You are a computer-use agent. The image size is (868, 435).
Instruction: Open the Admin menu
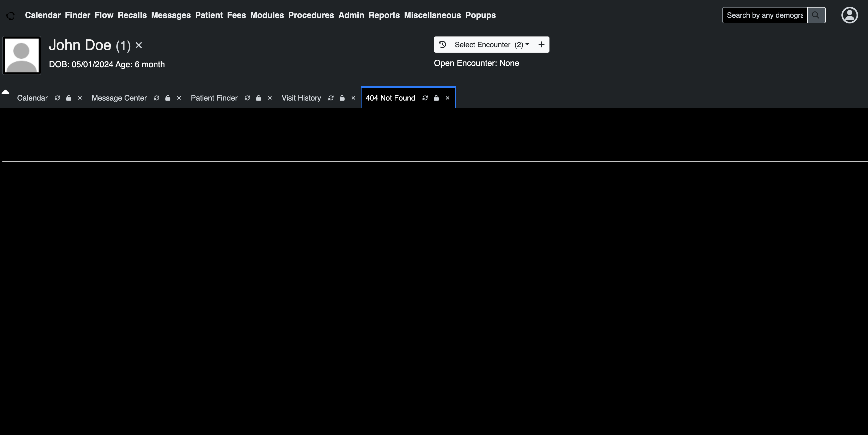pyautogui.click(x=351, y=15)
